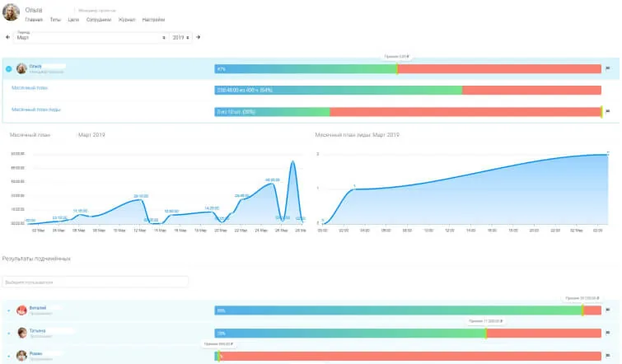
Task: Expand Виталий's row with the chevron
Action: (9, 310)
